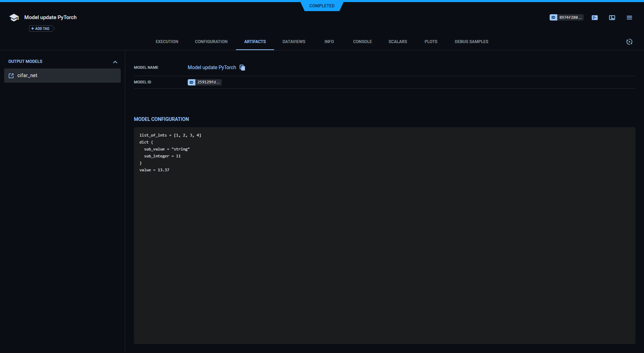Open cifar_net external link icon

pyautogui.click(x=11, y=76)
